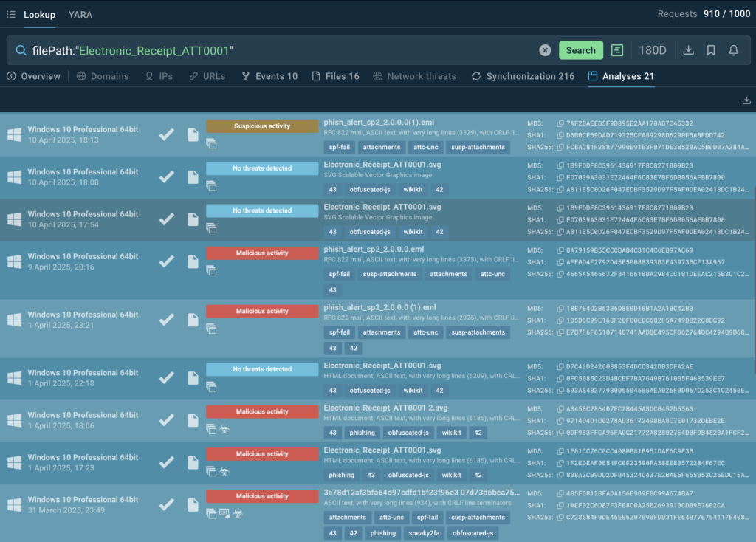Copy the MD5 hash of the first result

coord(560,123)
